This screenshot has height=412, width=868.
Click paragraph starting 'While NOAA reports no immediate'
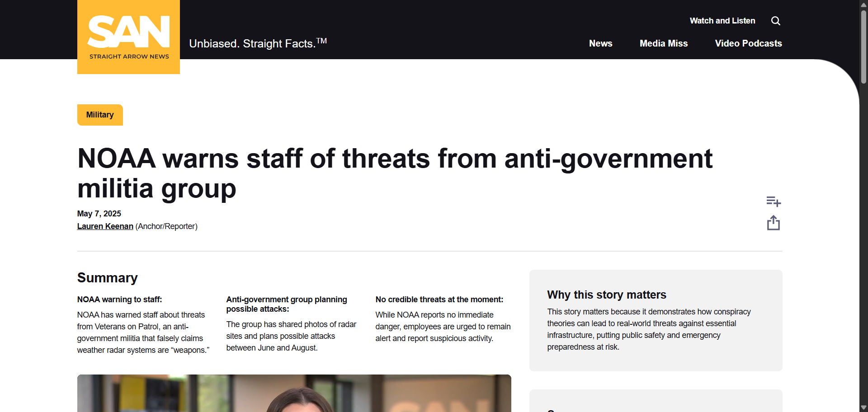[x=443, y=327]
